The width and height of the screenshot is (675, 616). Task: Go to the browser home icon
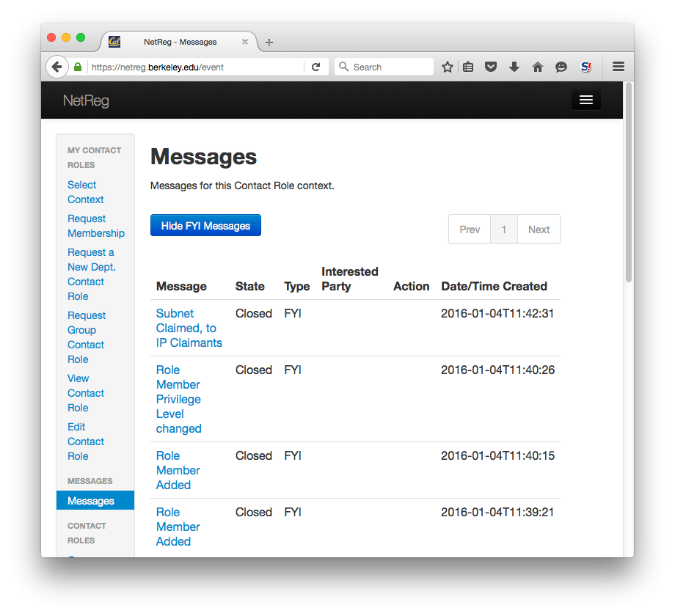[537, 67]
